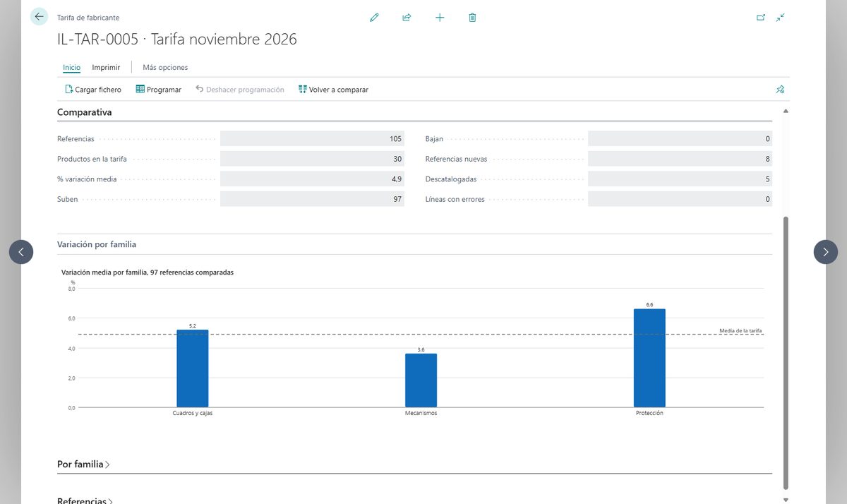This screenshot has width=847, height=504.
Task: Click the Descatalogadas value 5
Action: pyautogui.click(x=680, y=179)
